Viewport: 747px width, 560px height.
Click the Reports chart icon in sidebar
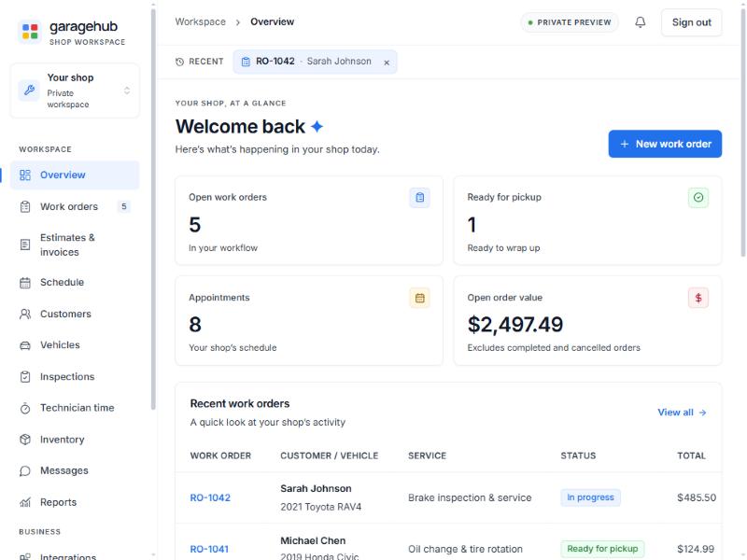[25, 502]
